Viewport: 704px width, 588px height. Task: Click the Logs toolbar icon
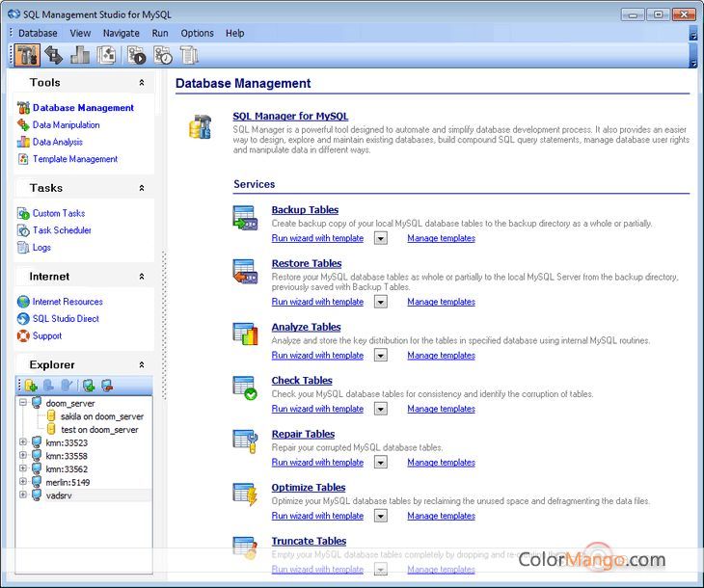pyautogui.click(x=189, y=56)
